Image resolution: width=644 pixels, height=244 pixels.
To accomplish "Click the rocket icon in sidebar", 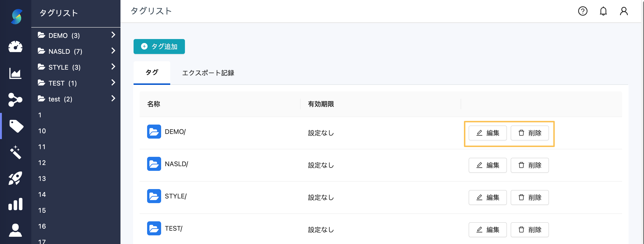I will (x=15, y=178).
